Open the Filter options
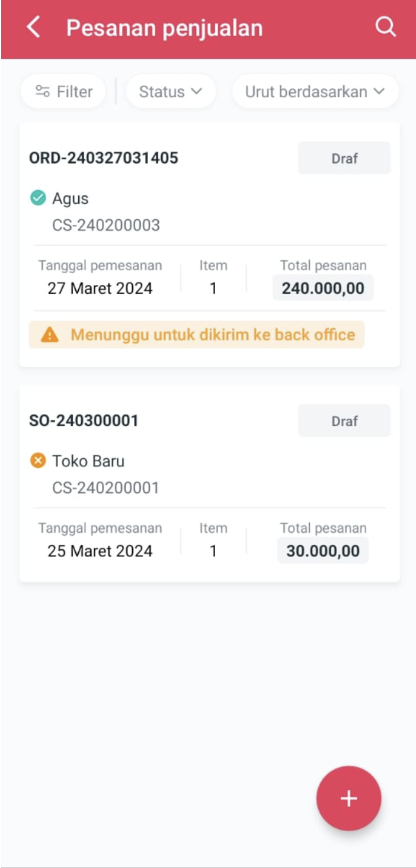 click(x=63, y=92)
